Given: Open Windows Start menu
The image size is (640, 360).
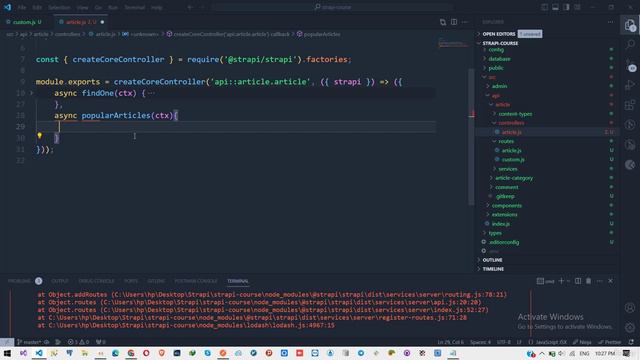Looking at the screenshot, I should tap(7, 353).
